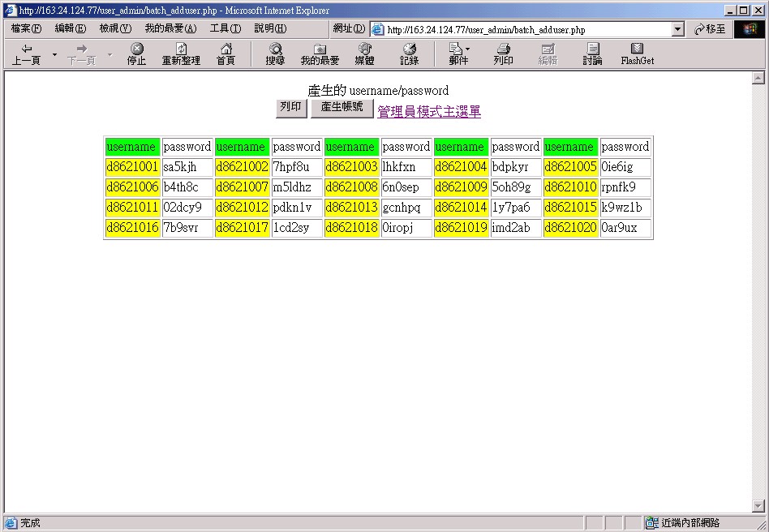Click the 完成 status bar text
Viewport: 769px width, 532px height.
click(30, 523)
